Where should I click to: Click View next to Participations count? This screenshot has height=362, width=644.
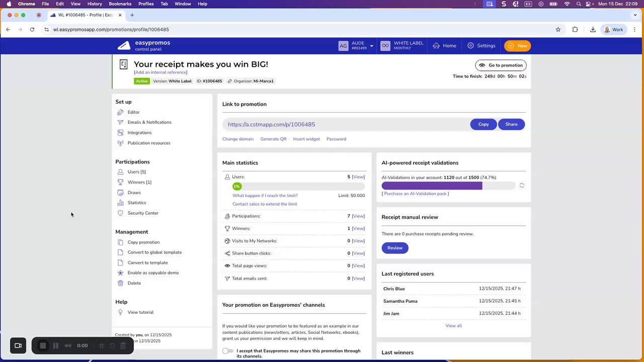click(x=358, y=216)
